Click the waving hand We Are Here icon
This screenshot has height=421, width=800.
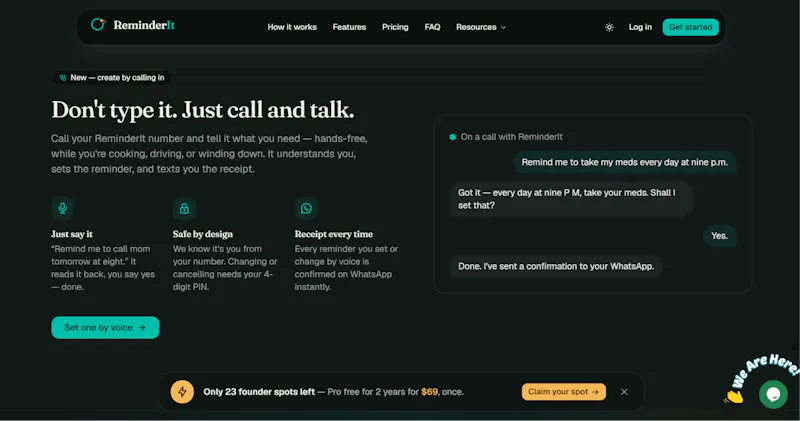734,396
